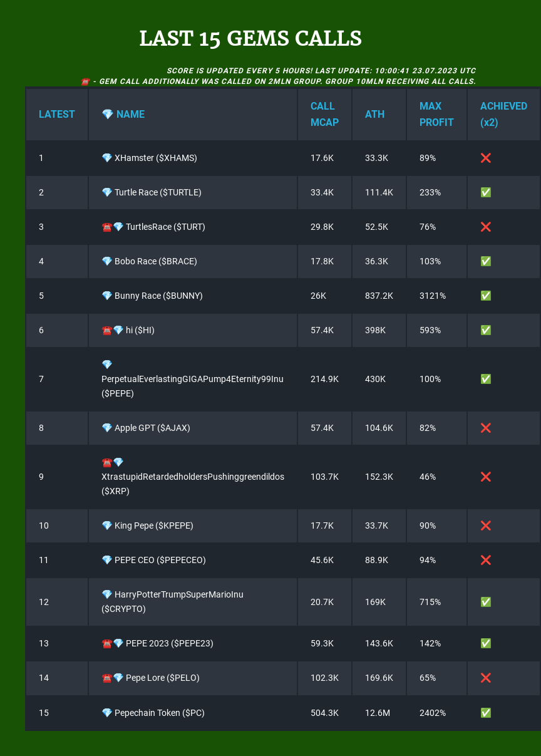This screenshot has width=541, height=756.
Task: Click the ATH column header
Action: click(375, 114)
